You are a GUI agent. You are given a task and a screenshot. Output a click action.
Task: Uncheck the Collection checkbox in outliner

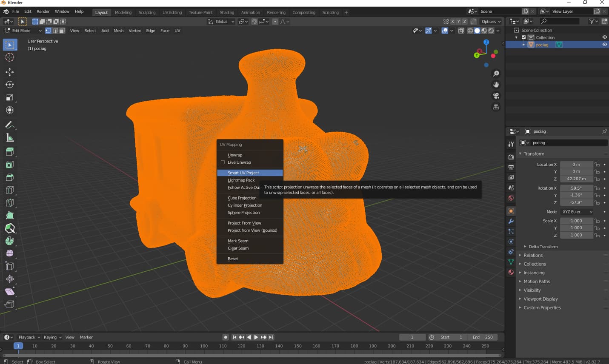[x=524, y=37]
